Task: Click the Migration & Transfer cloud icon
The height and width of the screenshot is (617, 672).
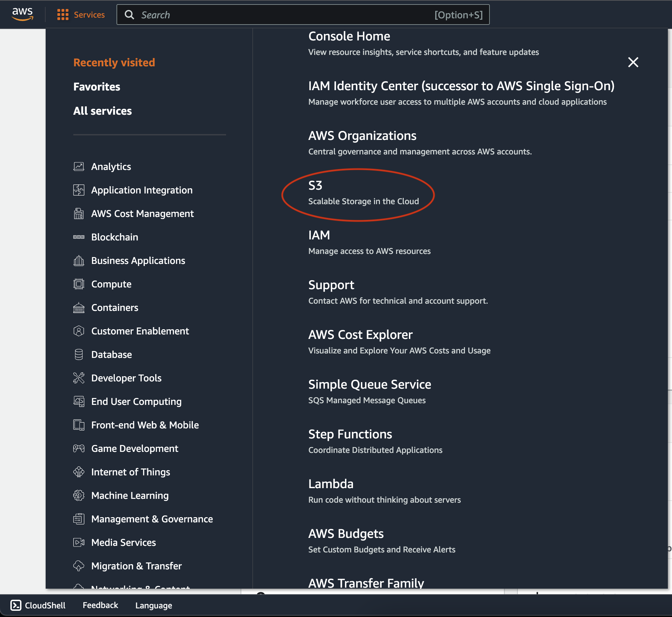Action: pyautogui.click(x=79, y=566)
